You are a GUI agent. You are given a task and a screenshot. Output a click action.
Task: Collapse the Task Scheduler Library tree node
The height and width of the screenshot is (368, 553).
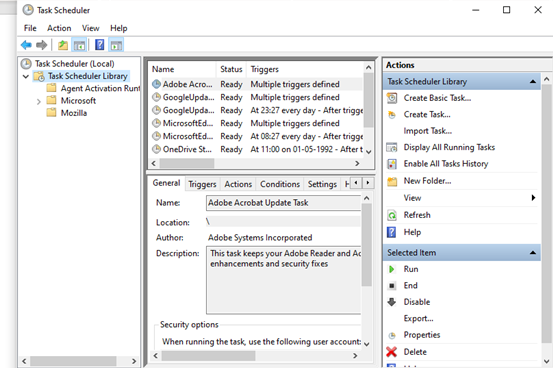coord(26,76)
